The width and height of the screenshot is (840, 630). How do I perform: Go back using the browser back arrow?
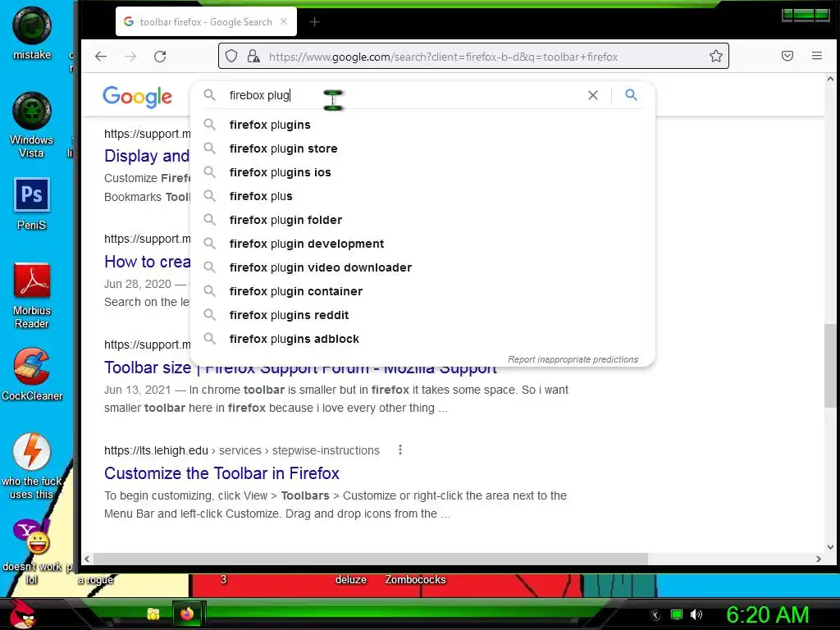(x=101, y=57)
